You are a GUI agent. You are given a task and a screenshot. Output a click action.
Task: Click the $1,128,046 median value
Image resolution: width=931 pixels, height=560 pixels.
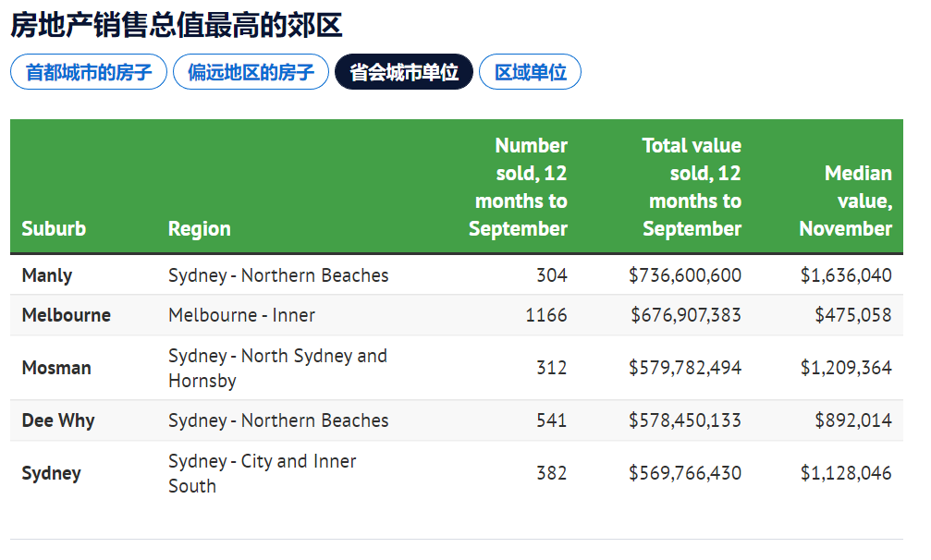(846, 473)
